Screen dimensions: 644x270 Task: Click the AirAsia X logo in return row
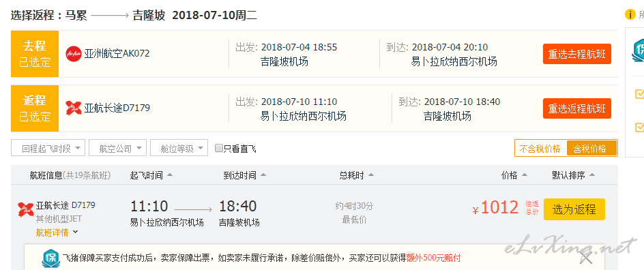click(74, 108)
